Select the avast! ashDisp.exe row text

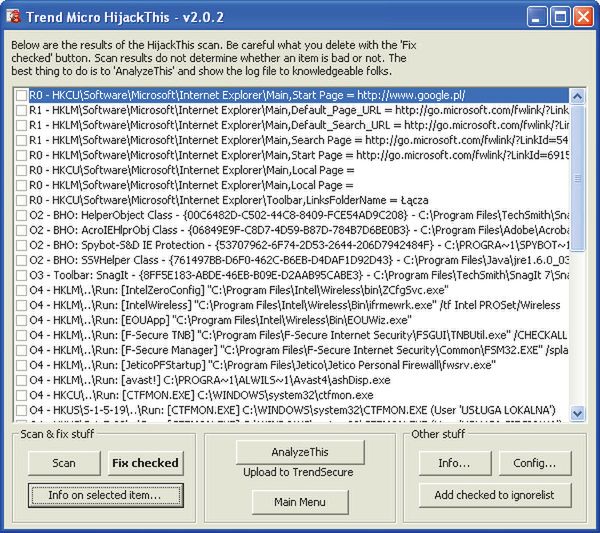point(210,380)
